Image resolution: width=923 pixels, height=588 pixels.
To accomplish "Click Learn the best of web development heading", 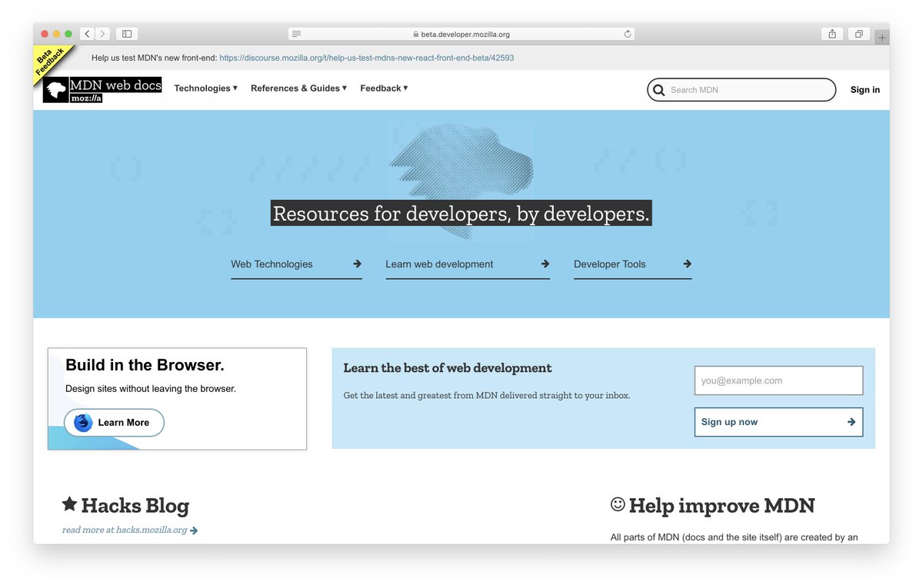I will tap(447, 368).
